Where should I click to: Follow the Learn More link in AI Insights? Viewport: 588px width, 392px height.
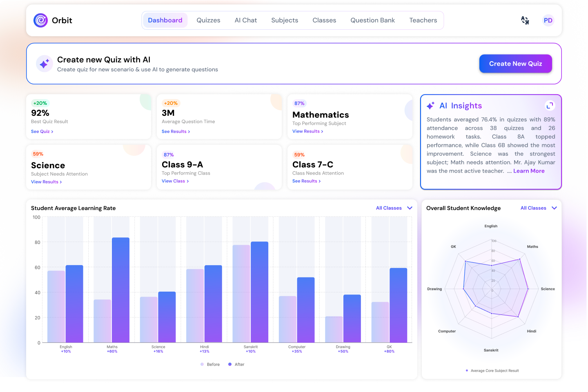point(529,171)
